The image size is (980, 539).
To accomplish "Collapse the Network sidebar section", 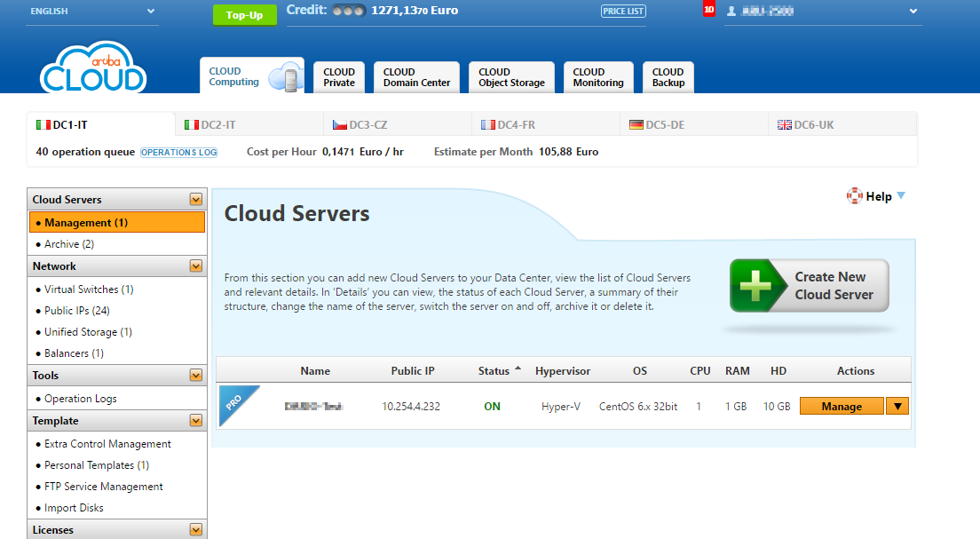I will (196, 266).
